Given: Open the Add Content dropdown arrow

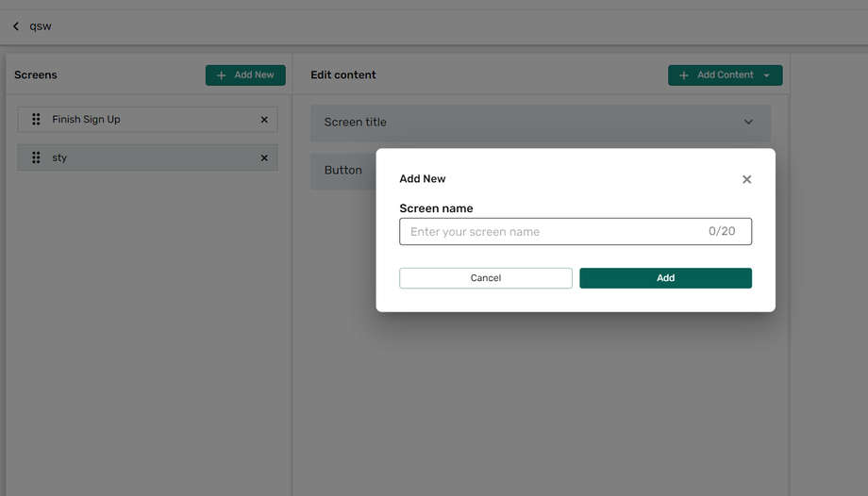Looking at the screenshot, I should tap(767, 75).
